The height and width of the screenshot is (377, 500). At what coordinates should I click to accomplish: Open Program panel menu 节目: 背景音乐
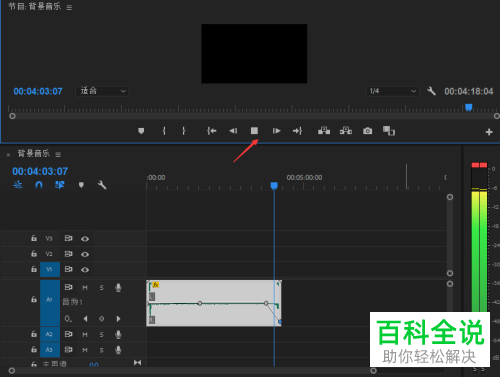coord(69,7)
